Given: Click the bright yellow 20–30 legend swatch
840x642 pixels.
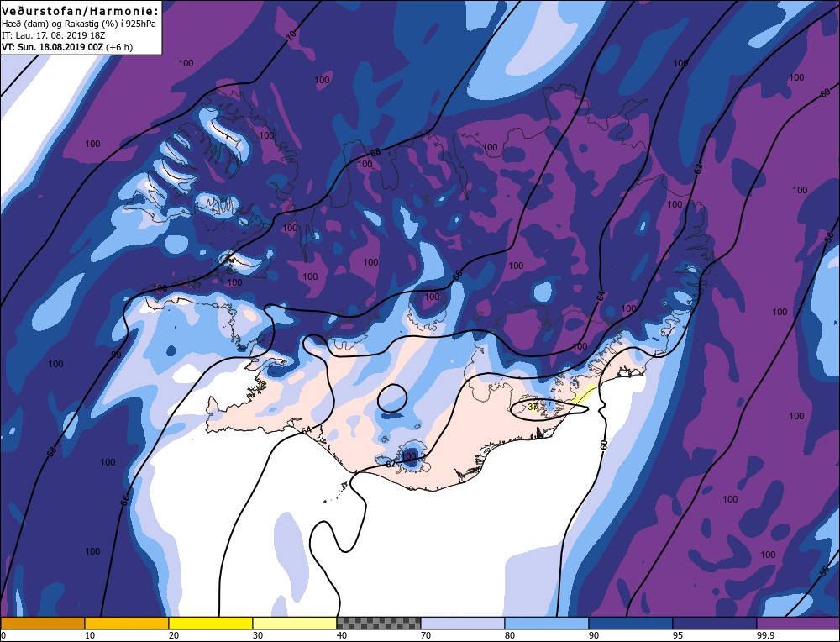Looking at the screenshot, I should 211,623.
